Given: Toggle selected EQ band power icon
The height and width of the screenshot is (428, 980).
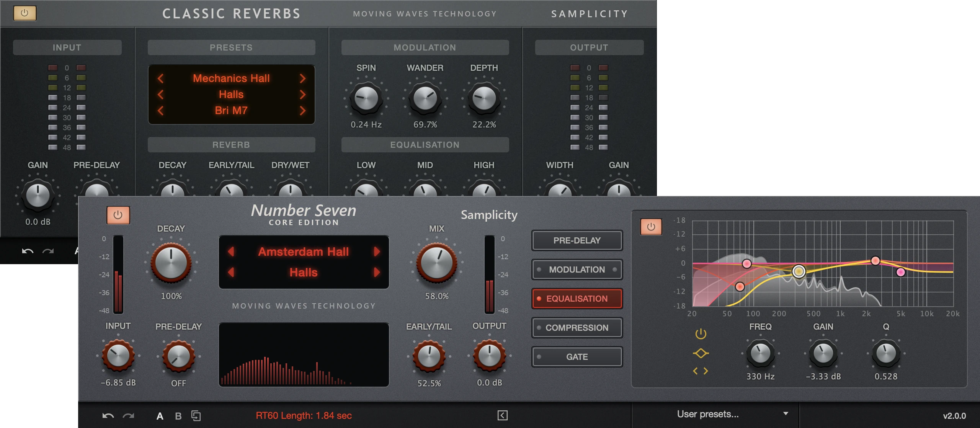Looking at the screenshot, I should click(x=701, y=334).
